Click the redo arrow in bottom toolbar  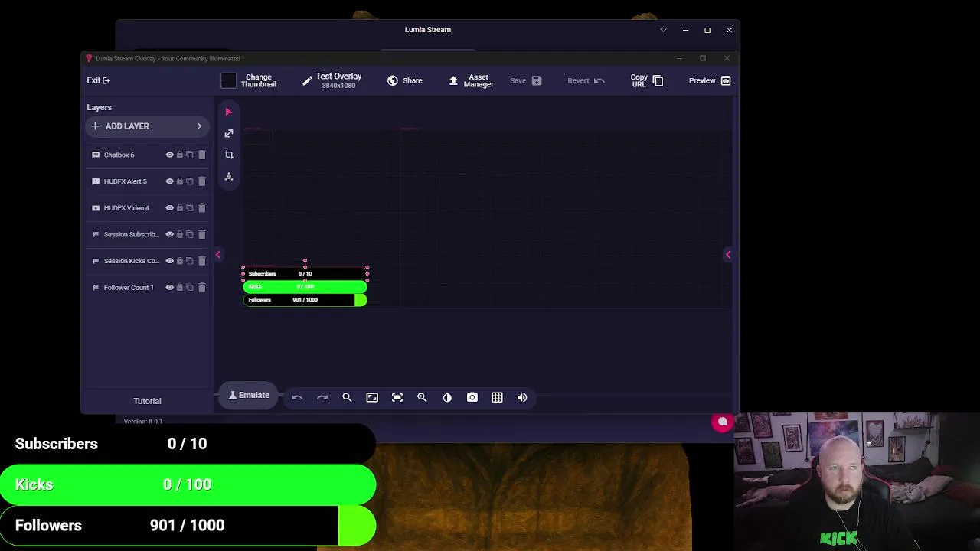322,397
